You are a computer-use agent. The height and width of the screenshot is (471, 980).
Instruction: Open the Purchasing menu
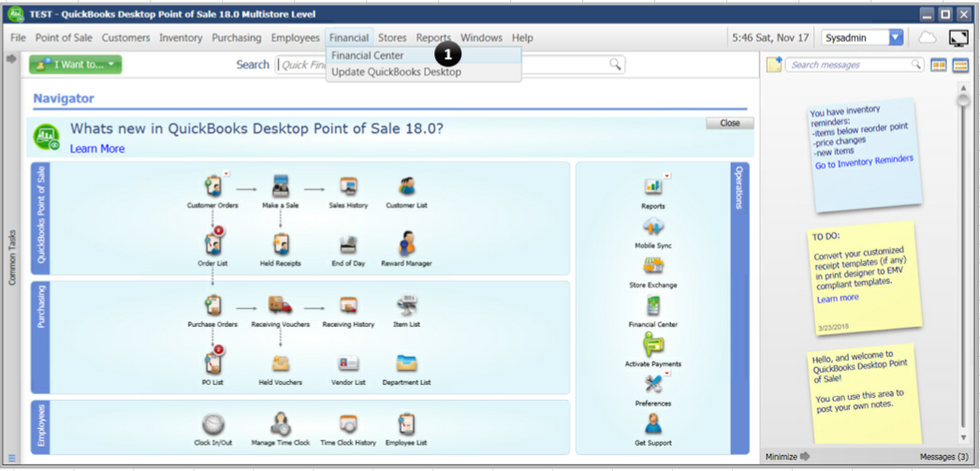click(x=236, y=37)
